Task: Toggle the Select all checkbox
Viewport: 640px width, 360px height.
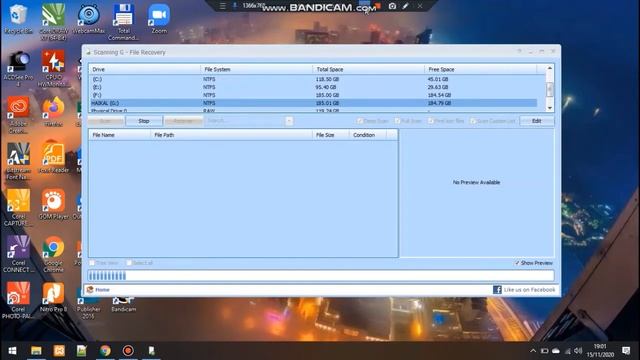Action: click(x=129, y=263)
